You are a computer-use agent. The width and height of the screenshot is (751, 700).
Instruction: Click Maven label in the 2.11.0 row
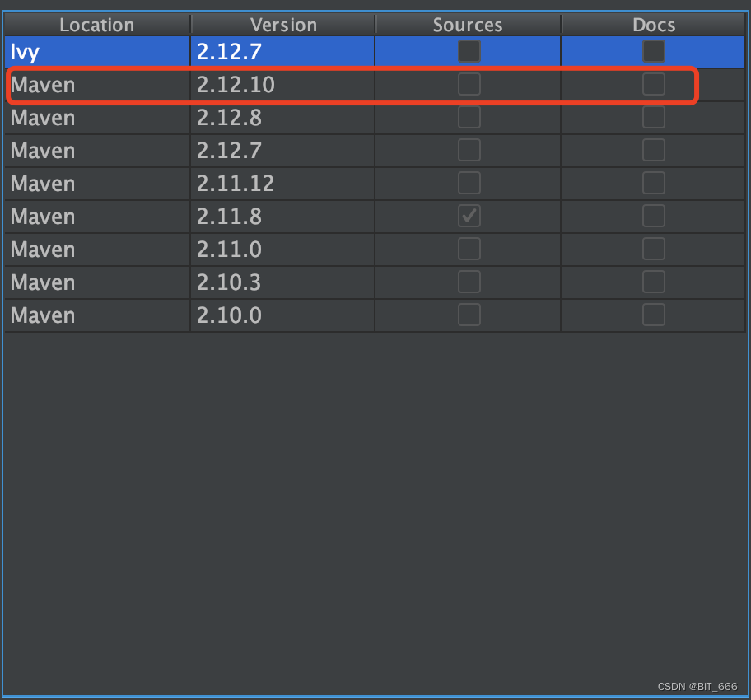pyautogui.click(x=43, y=250)
